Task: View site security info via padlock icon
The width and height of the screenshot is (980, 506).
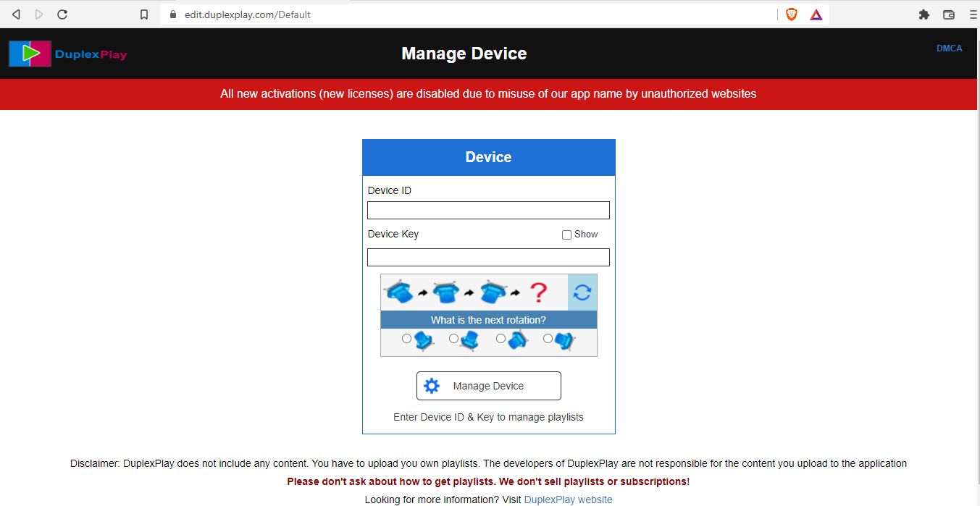Action: pyautogui.click(x=172, y=14)
